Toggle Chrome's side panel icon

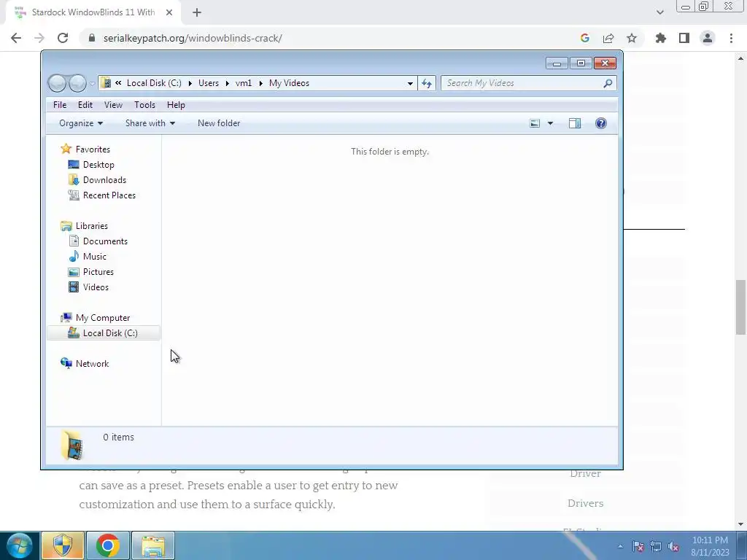pyautogui.click(x=684, y=38)
